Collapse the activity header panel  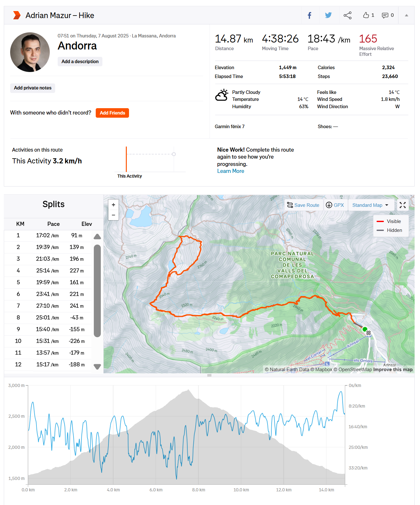406,15
